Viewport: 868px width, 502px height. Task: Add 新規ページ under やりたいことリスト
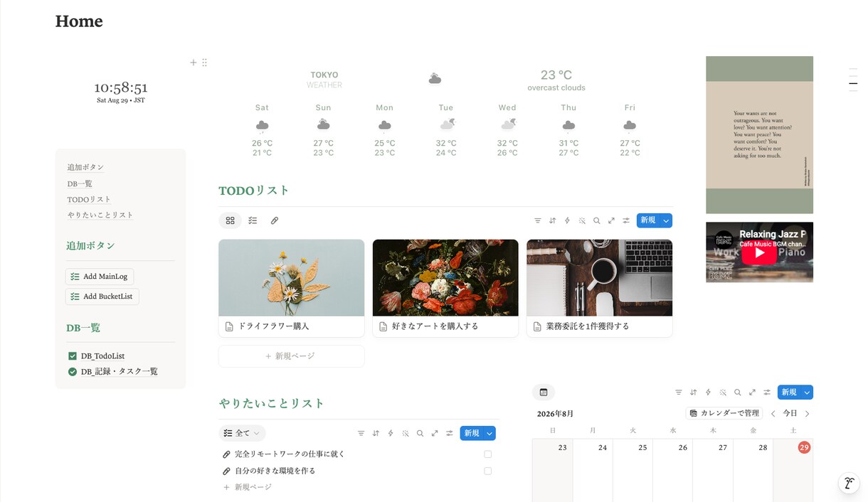[248, 487]
